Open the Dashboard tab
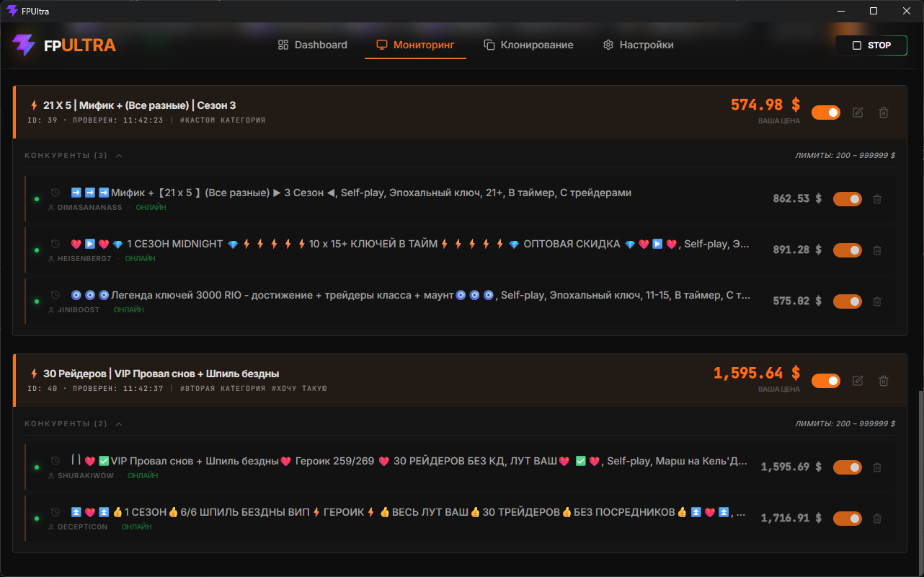Screen dimensions: 924x577 click(313, 45)
